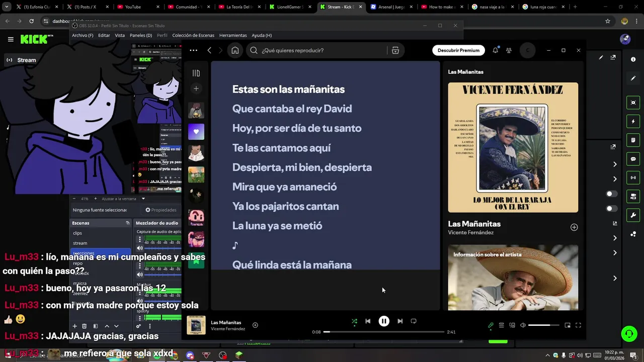Open the Spotify queue icon
The height and width of the screenshot is (362, 644).
[x=501, y=325]
